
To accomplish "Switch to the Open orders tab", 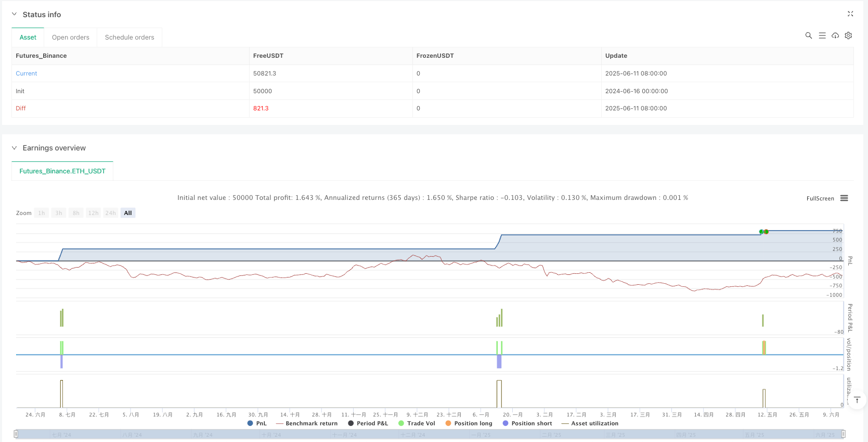I will 71,37.
